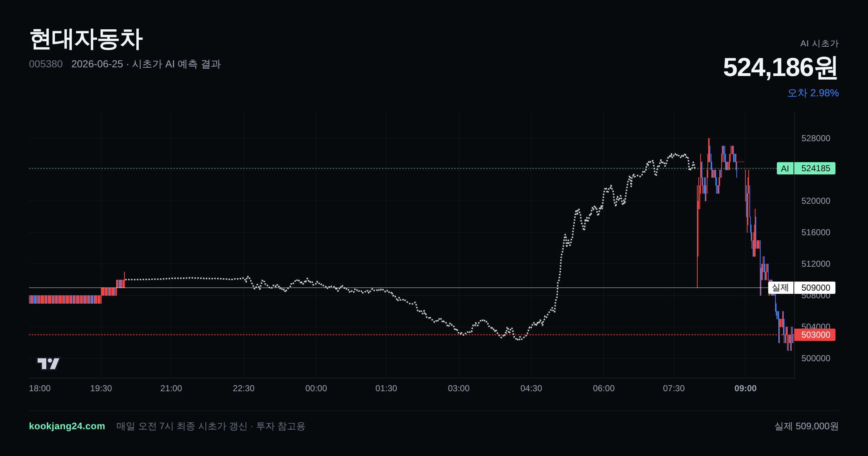Viewport: 868px width, 456px height.
Task: Click the 528000 price axis label
Action: 816,138
